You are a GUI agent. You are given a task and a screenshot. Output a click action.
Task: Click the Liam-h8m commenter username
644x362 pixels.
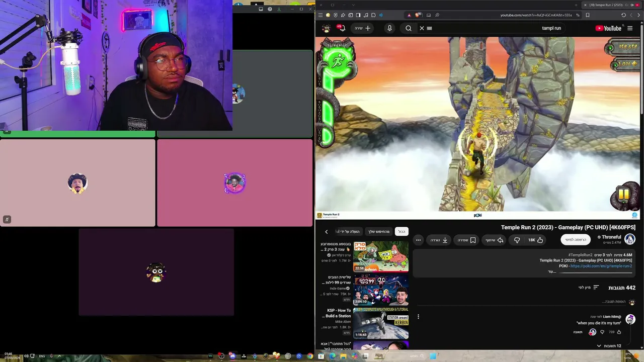612,317
